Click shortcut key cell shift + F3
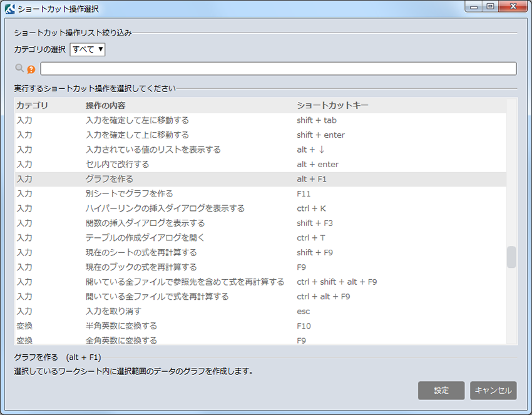Viewport: 532px width, 415px height. pyautogui.click(x=315, y=223)
